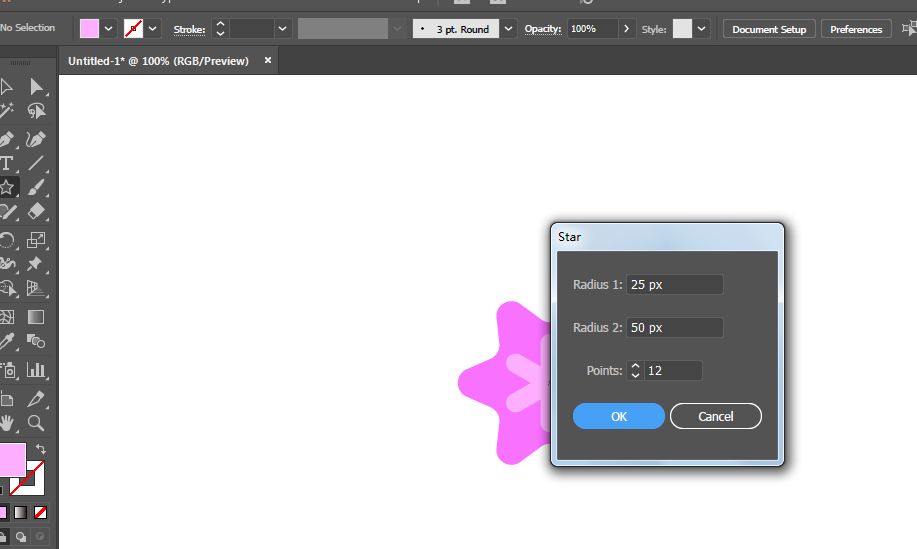Confirm the Star dialog with OK
The width and height of the screenshot is (917, 549).
[619, 416]
